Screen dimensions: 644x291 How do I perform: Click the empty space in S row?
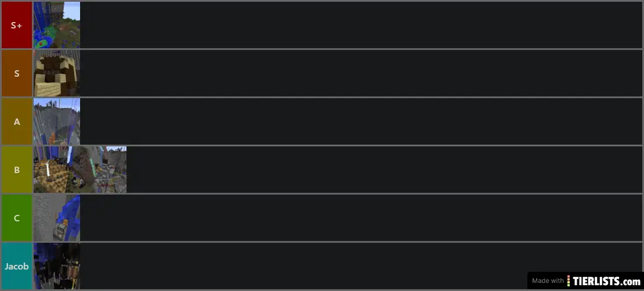360,73
